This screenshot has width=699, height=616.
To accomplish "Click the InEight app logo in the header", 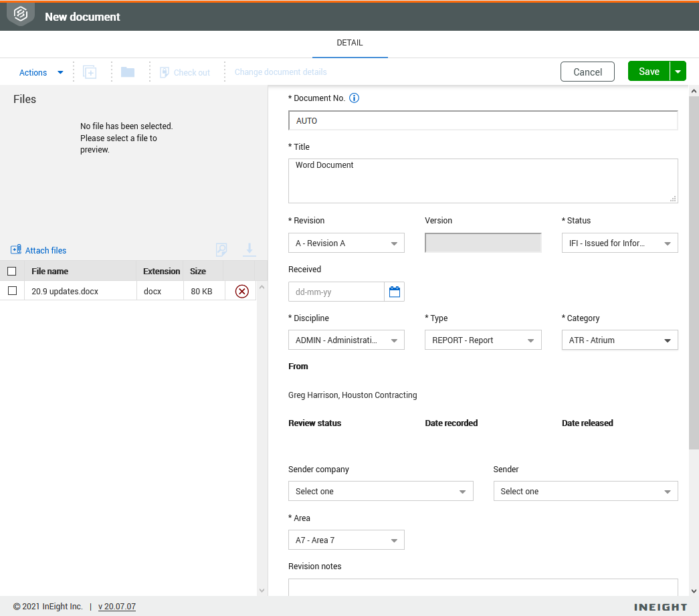I will (19, 13).
